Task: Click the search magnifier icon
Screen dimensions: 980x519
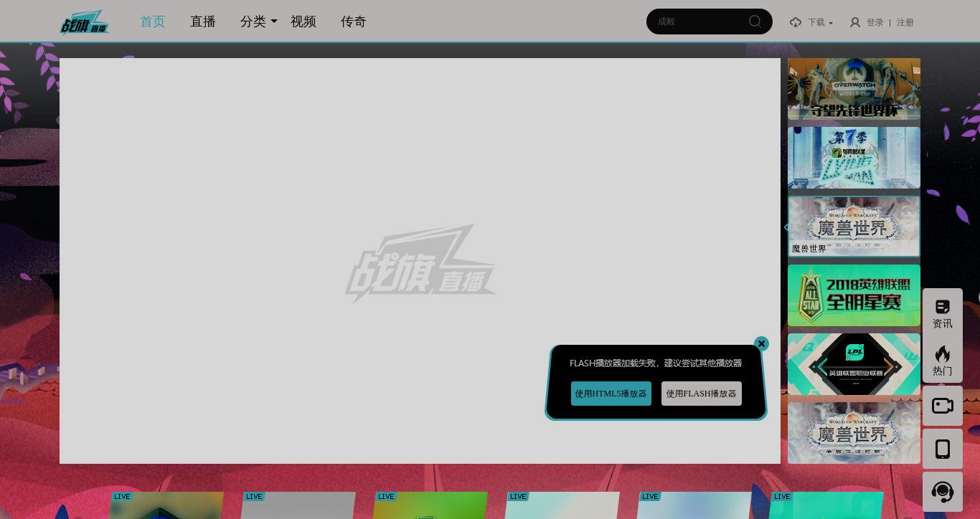Action: tap(755, 22)
